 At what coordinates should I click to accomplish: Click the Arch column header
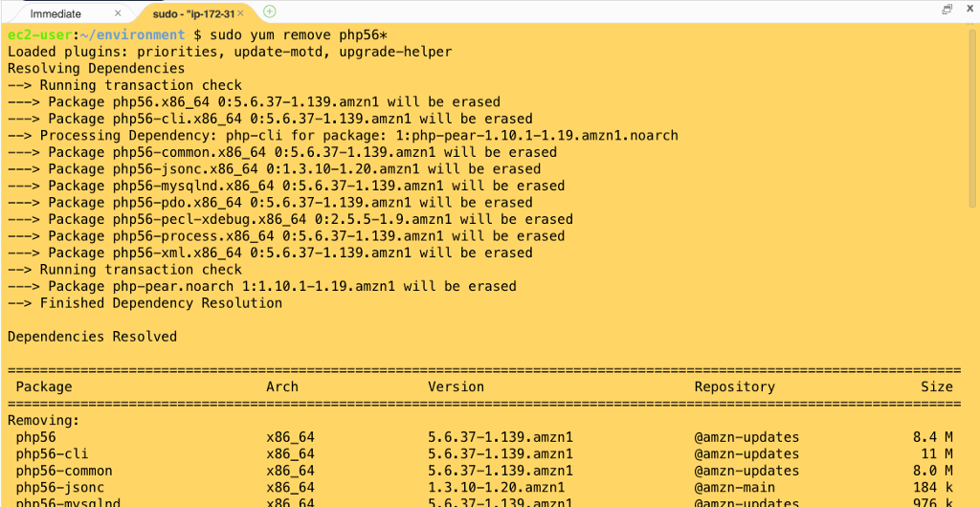point(282,386)
